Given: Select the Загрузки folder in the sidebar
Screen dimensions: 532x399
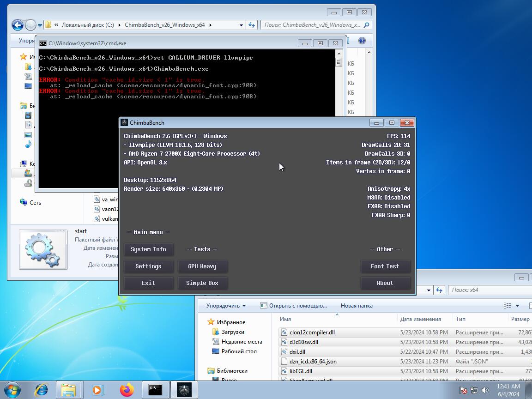Looking at the screenshot, I should point(232,332).
